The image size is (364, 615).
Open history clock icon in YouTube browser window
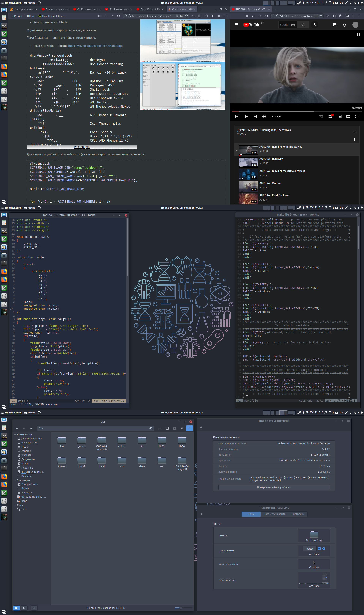(x=340, y=16)
